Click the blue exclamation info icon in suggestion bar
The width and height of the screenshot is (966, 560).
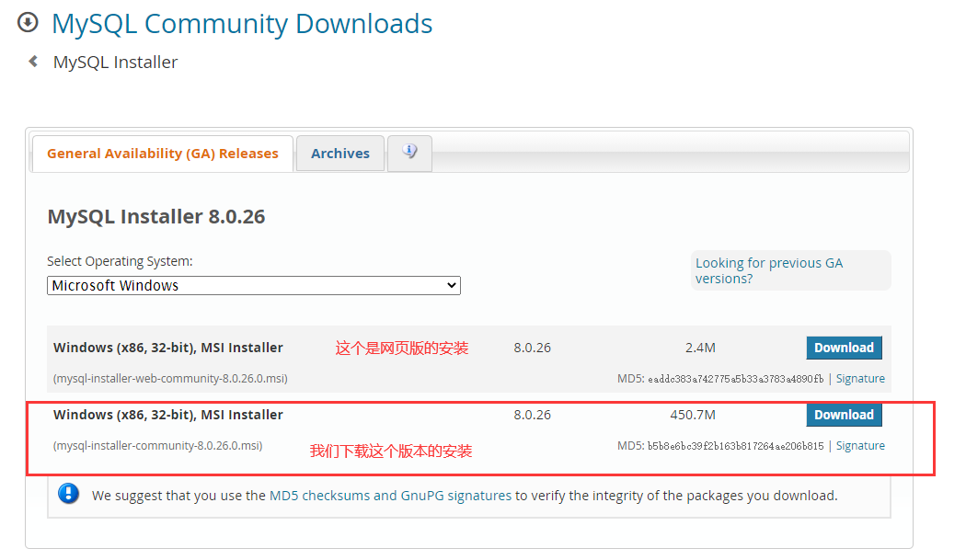[68, 494]
